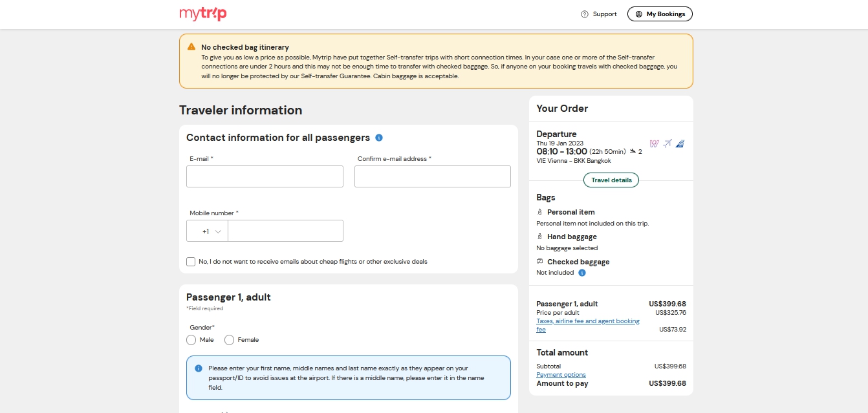The image size is (868, 413).
Task: Click the US$325.76 price per adult
Action: (x=670, y=313)
